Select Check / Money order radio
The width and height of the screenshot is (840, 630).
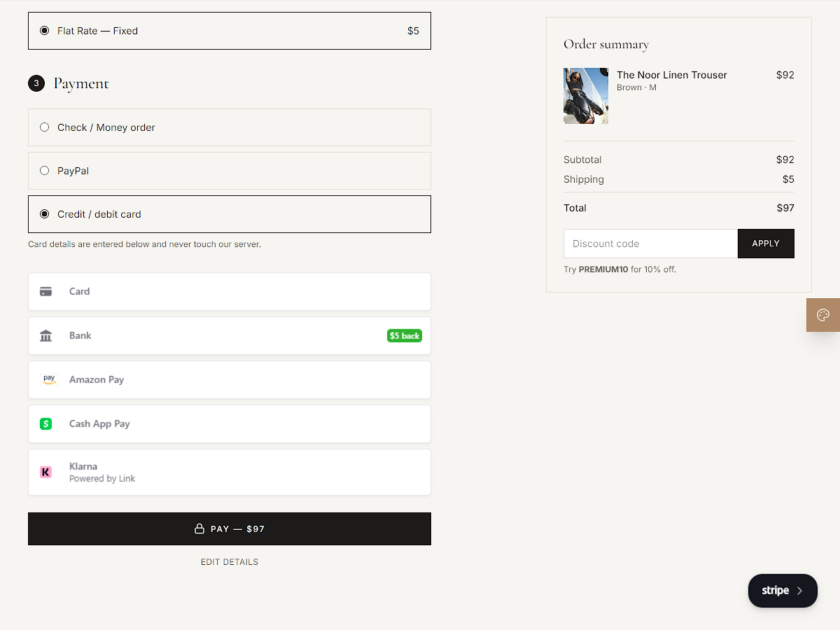[45, 127]
